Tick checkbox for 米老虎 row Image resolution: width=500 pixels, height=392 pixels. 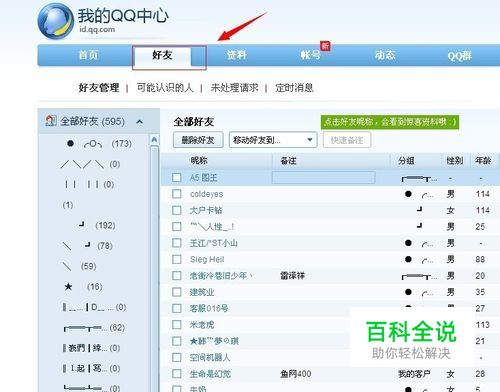pos(177,324)
